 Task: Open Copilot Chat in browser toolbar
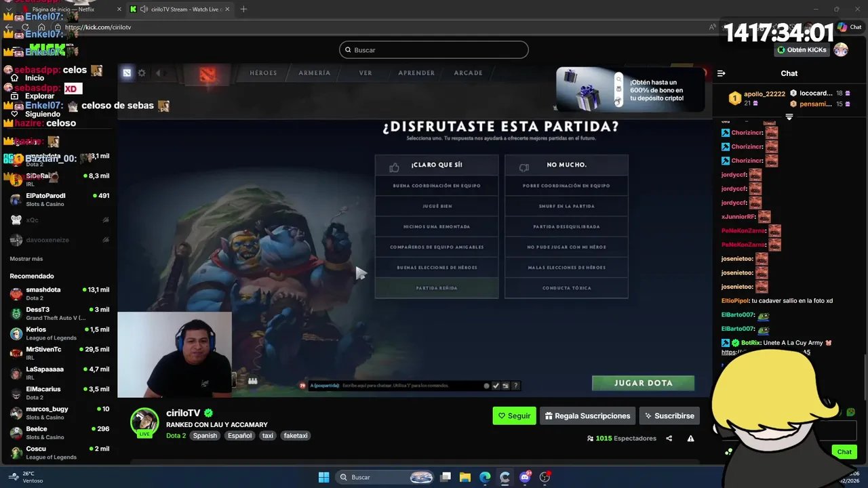[x=849, y=27]
